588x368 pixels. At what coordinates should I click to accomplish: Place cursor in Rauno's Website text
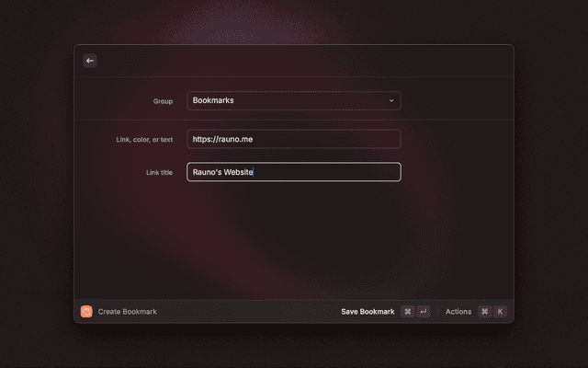pos(222,172)
